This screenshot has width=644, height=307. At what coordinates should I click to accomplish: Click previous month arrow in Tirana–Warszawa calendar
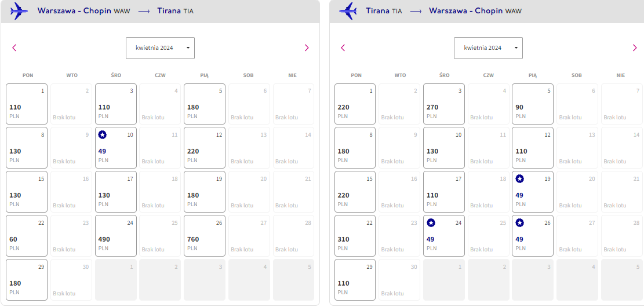[x=343, y=47]
